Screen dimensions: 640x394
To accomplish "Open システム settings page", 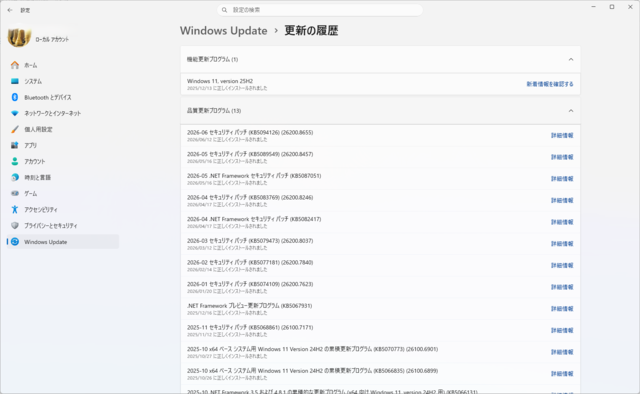I will point(62,81).
